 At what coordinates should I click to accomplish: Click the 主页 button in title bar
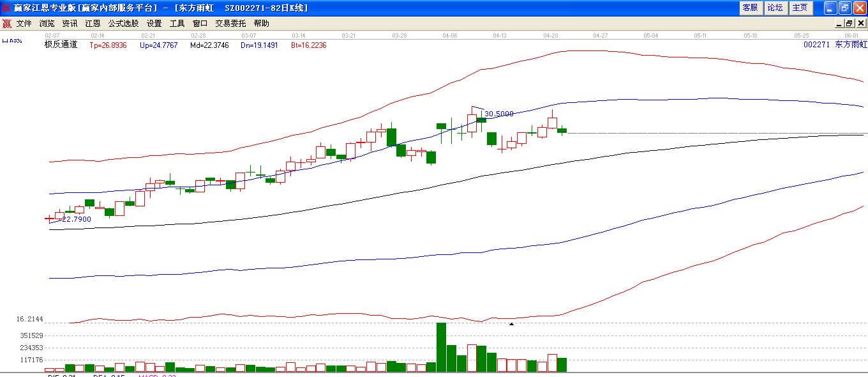click(x=800, y=8)
